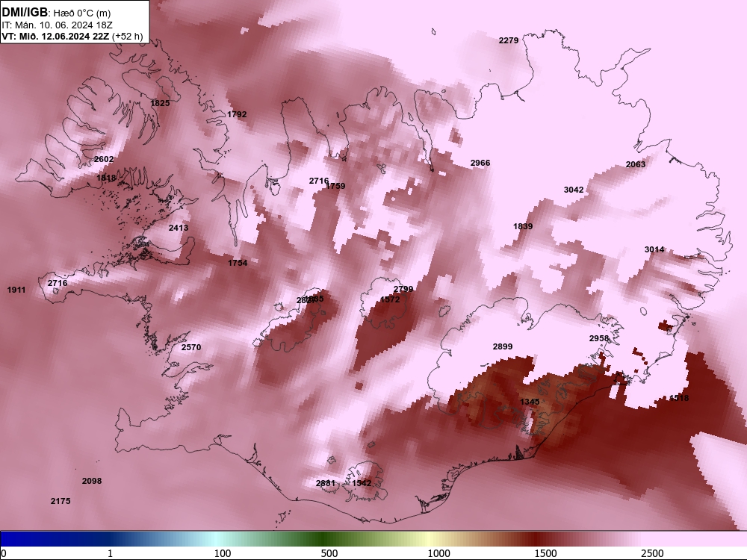Click the 2413 height label
Viewport: 747px width, 560px height.
[x=179, y=228]
